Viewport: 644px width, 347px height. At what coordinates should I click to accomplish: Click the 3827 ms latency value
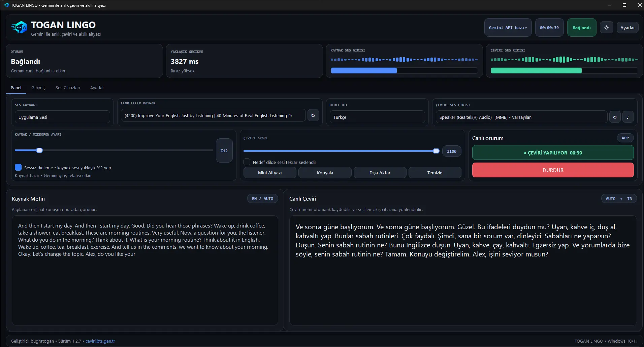click(x=185, y=62)
